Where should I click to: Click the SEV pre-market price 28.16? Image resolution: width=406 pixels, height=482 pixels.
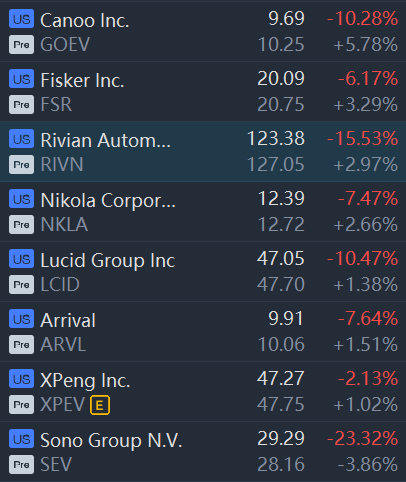281,464
